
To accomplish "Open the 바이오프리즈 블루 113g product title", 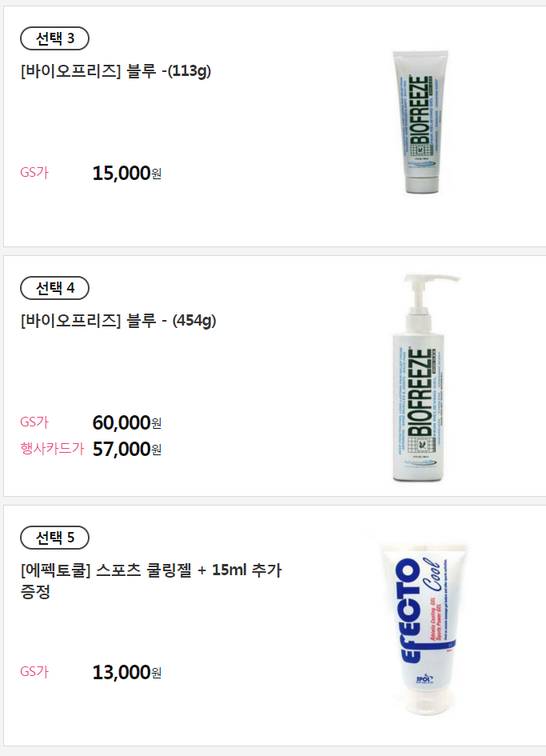I will [x=116, y=71].
